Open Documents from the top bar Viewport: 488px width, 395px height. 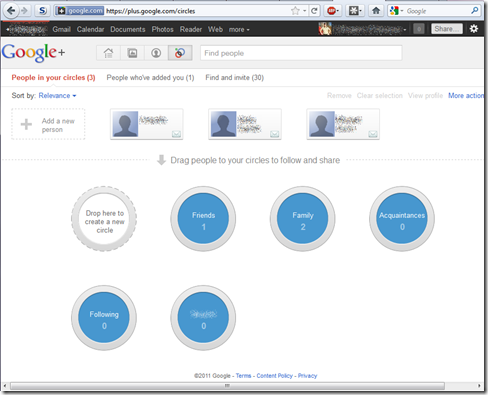pyautogui.click(x=128, y=29)
